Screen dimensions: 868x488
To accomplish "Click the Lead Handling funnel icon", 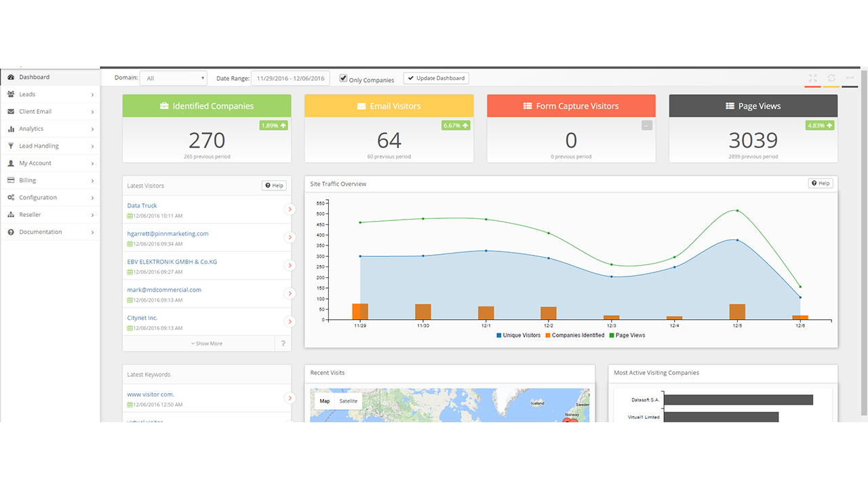I will (x=12, y=146).
